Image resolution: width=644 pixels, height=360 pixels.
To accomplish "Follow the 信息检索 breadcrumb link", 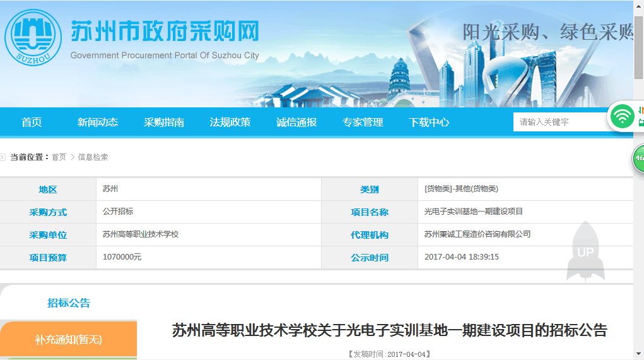I will [93, 157].
